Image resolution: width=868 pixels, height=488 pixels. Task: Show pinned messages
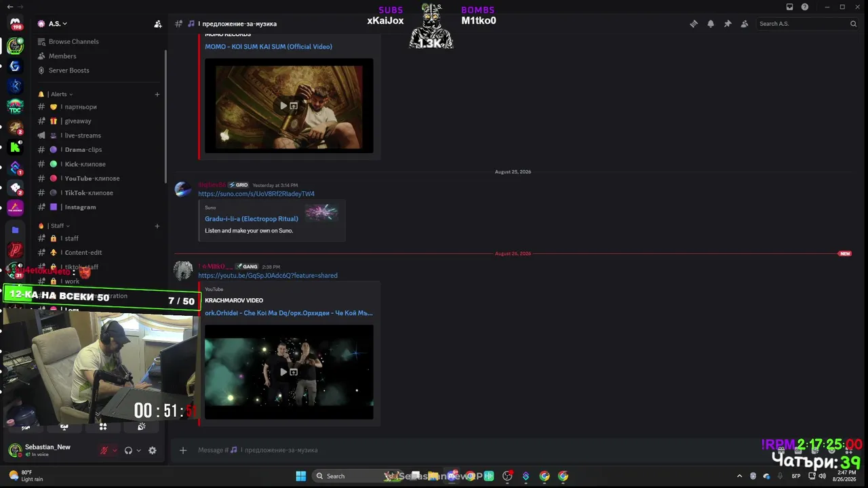coord(728,24)
